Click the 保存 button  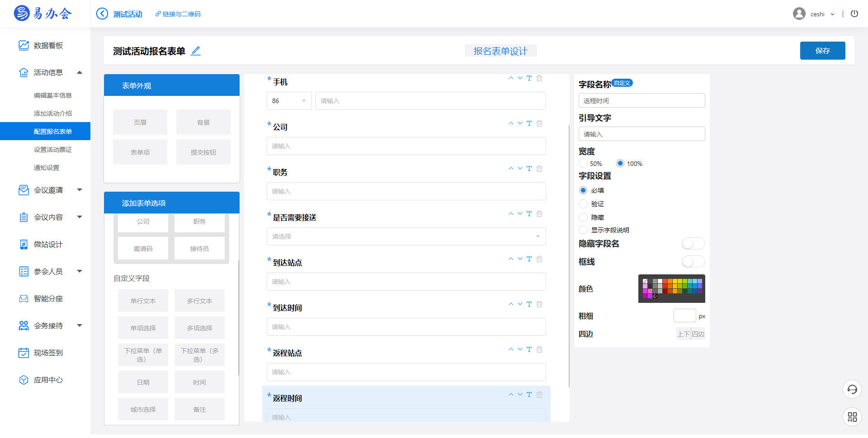[x=822, y=51]
